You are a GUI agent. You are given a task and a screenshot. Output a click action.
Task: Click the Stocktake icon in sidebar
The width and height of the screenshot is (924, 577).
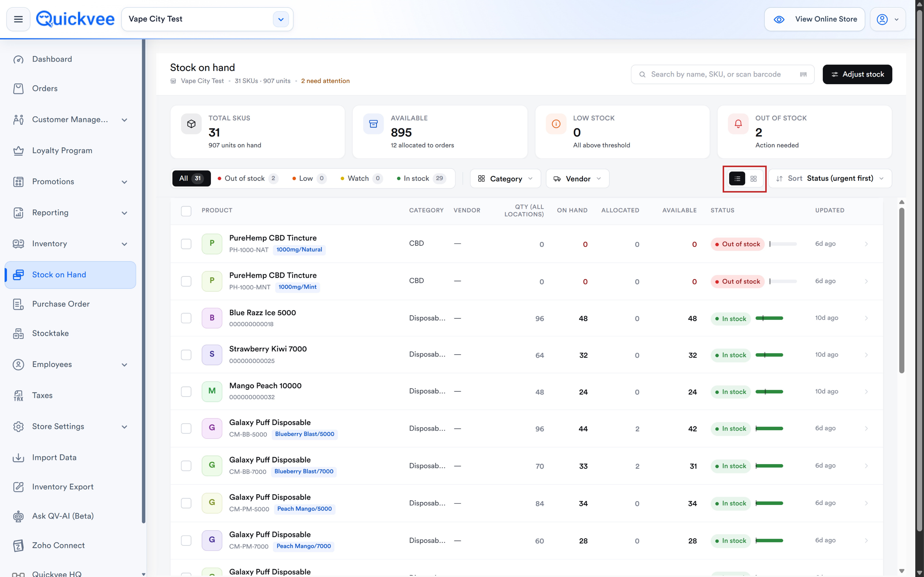point(18,333)
